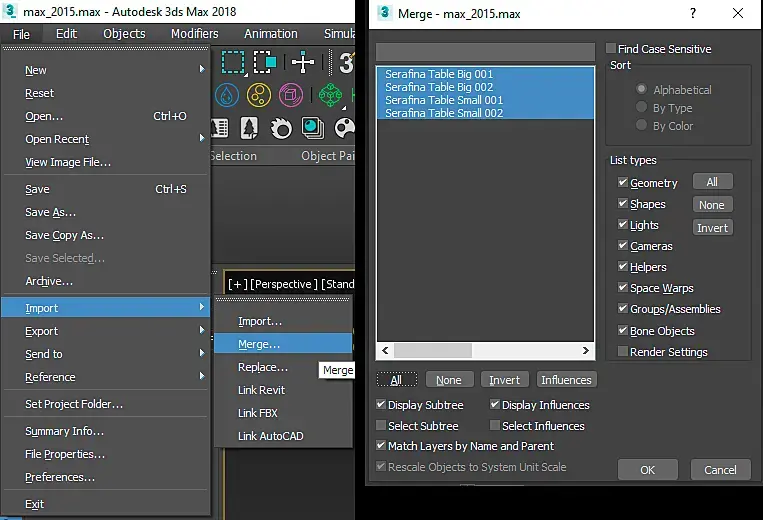Open the Objects menu

[124, 34]
